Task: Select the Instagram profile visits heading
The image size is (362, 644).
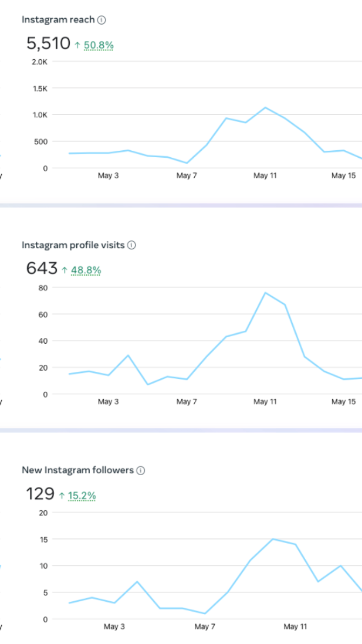Action: point(73,245)
